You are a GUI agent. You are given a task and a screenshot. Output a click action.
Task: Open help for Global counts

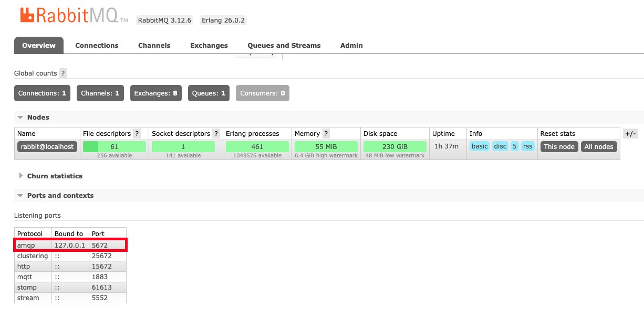[x=63, y=73]
